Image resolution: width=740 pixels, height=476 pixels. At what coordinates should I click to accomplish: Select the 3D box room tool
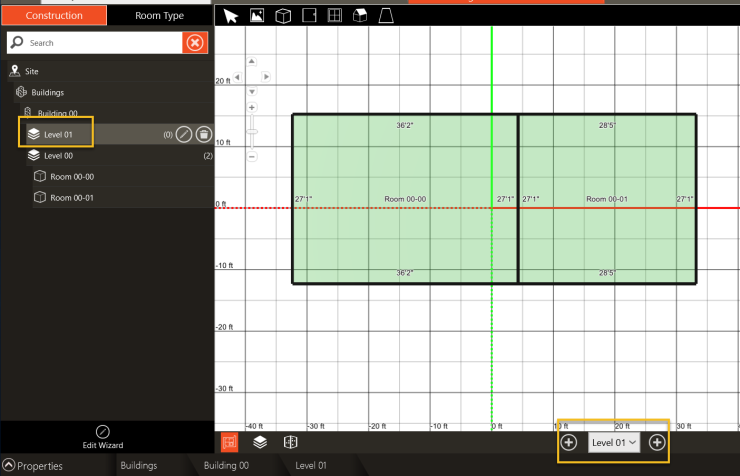coord(283,16)
